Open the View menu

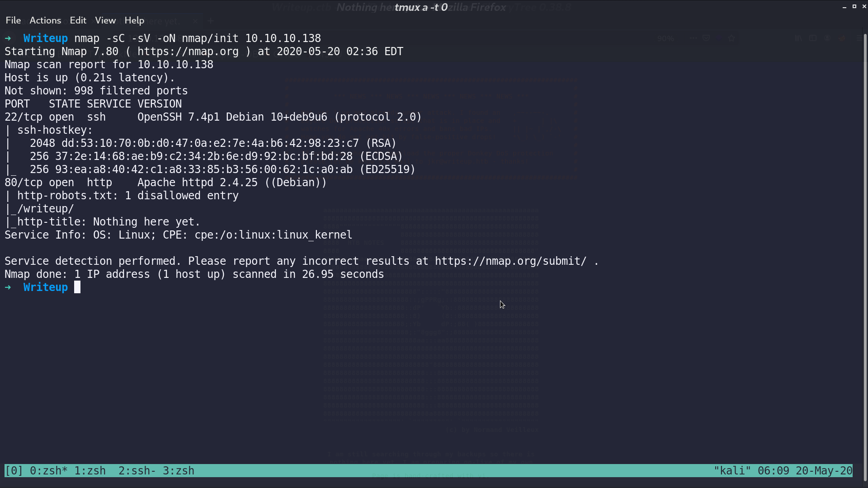(105, 20)
